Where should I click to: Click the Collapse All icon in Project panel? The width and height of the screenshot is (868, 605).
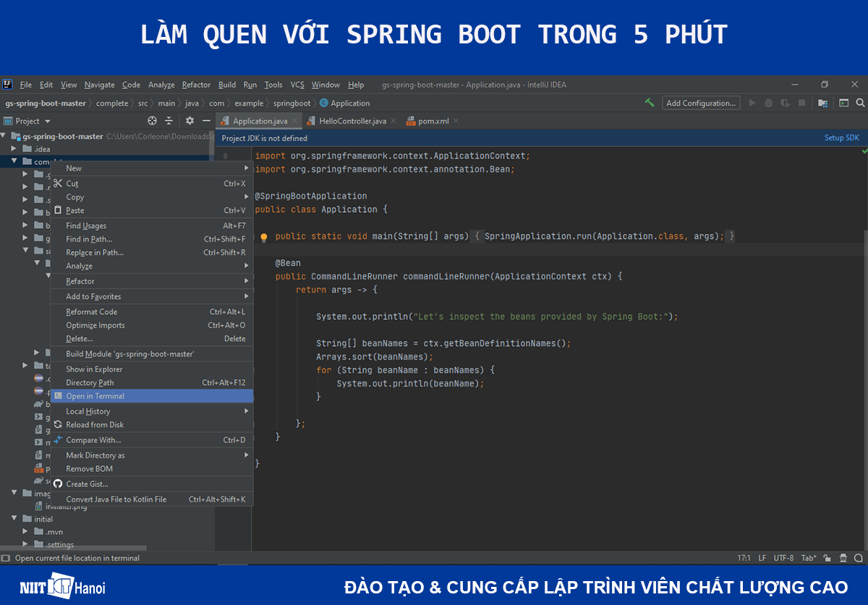tap(168, 120)
